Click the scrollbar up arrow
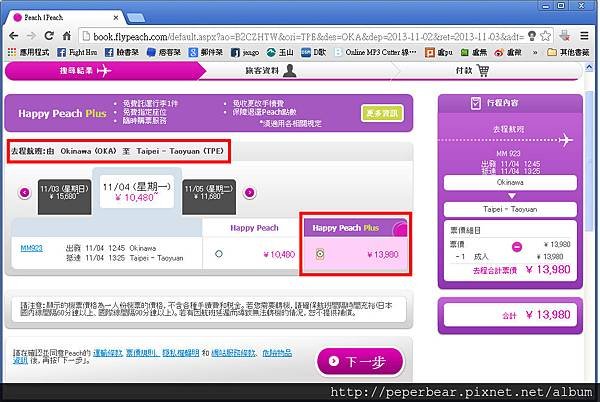 [x=589, y=68]
